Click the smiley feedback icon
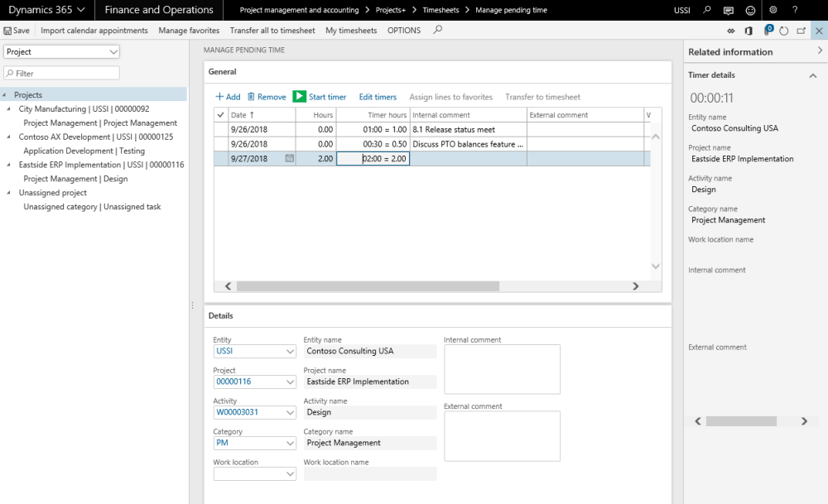This screenshot has width=828, height=504. pyautogui.click(x=750, y=10)
